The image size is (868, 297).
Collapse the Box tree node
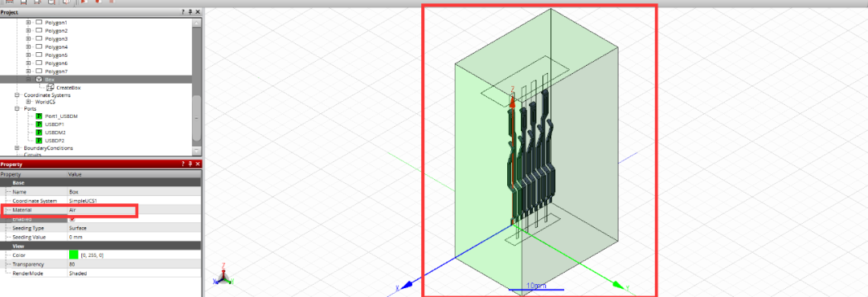click(x=29, y=79)
